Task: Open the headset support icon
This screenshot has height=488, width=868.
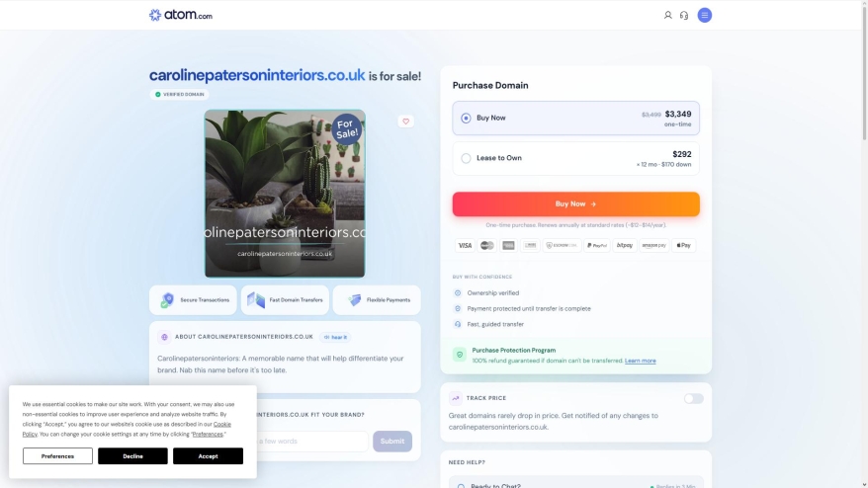Action: (684, 16)
